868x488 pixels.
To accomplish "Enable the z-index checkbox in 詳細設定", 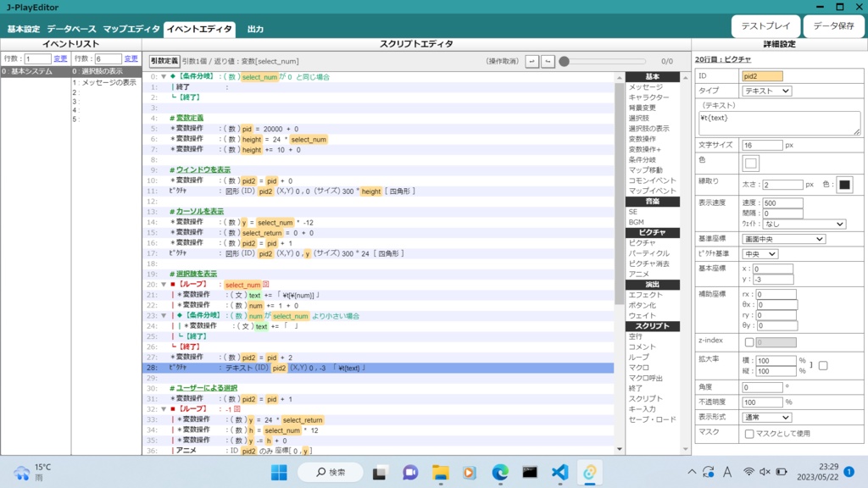I will [749, 341].
